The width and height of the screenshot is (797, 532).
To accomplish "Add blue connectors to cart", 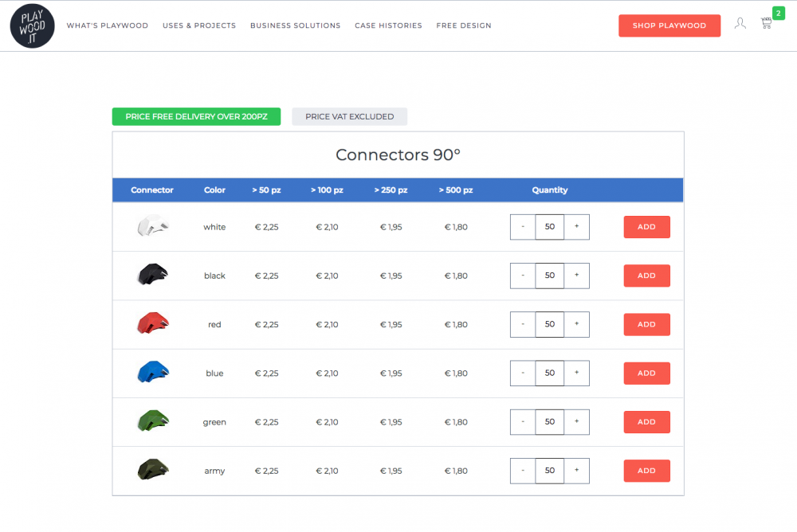I will click(x=646, y=373).
